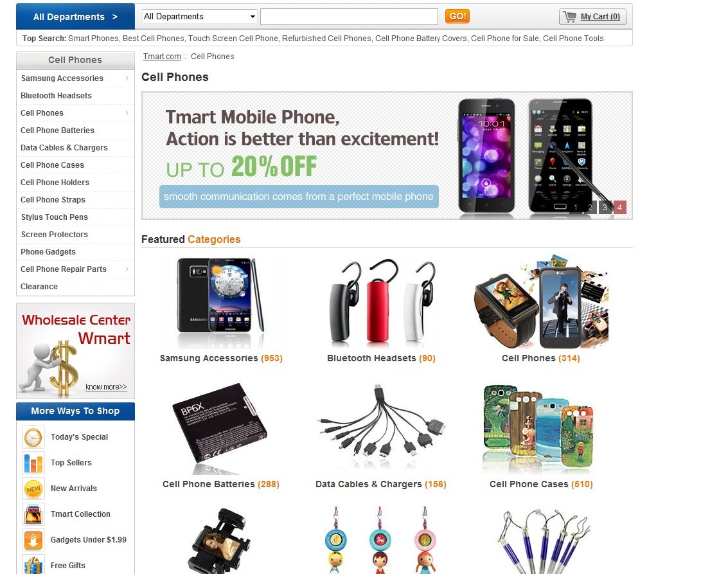
Task: Open the All Departments search dropdown
Action: (x=200, y=17)
